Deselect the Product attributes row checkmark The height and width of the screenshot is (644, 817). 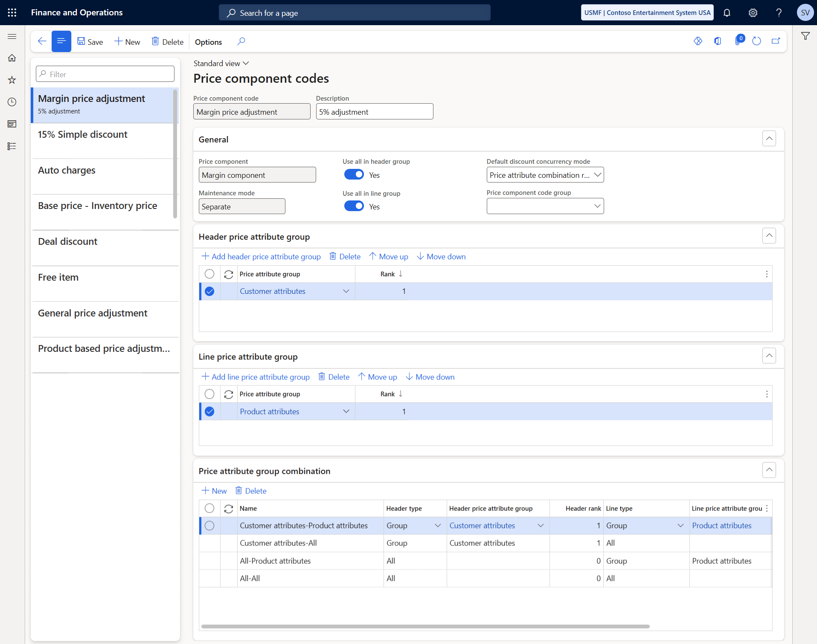point(209,412)
